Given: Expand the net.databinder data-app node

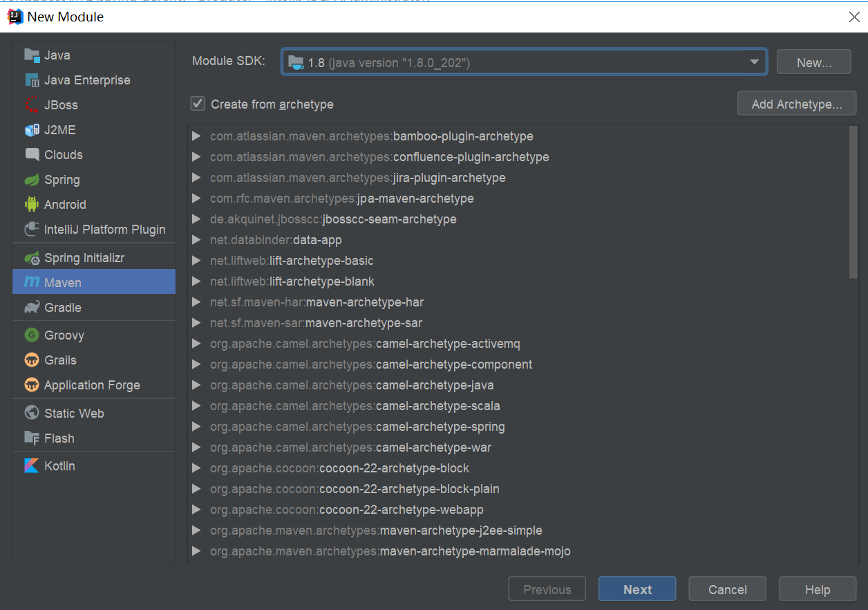Looking at the screenshot, I should coord(196,240).
